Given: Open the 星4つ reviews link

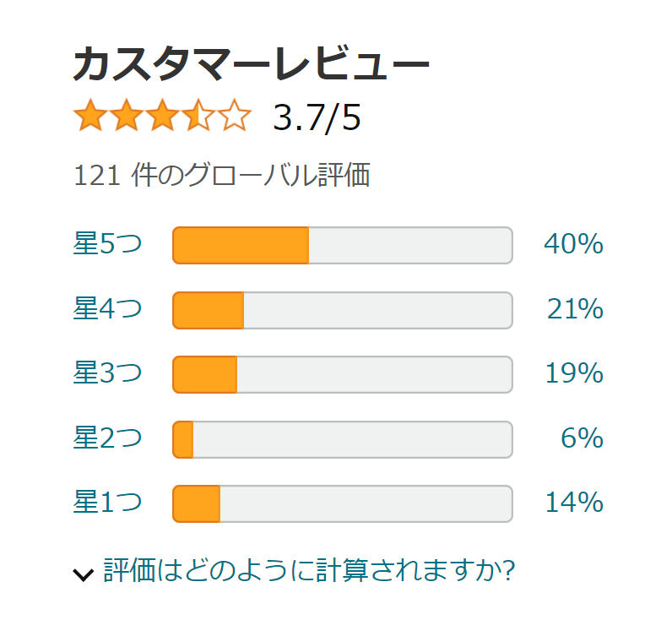Looking at the screenshot, I should (107, 310).
